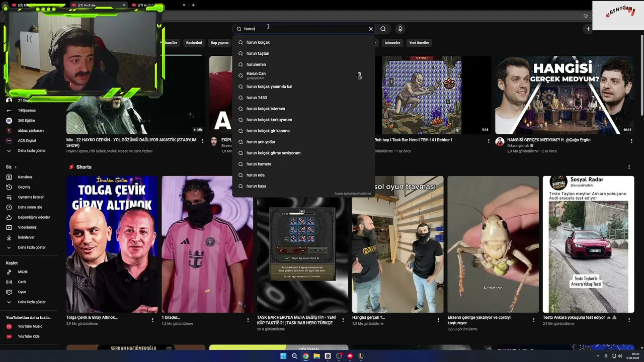Open the Windows Start menu
The image size is (644, 362).
pyautogui.click(x=283, y=356)
